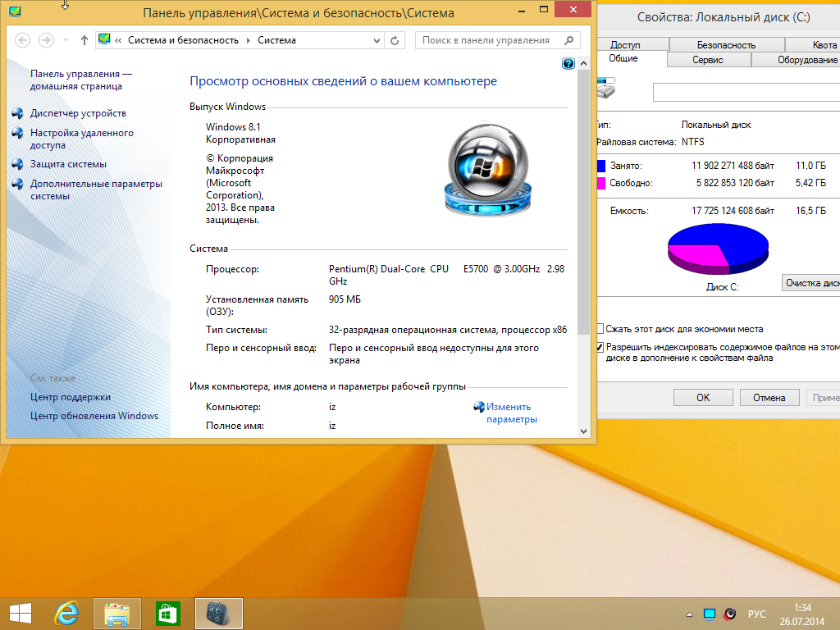840x630 pixels.
Task: Click Отмена in disk properties
Action: (769, 398)
